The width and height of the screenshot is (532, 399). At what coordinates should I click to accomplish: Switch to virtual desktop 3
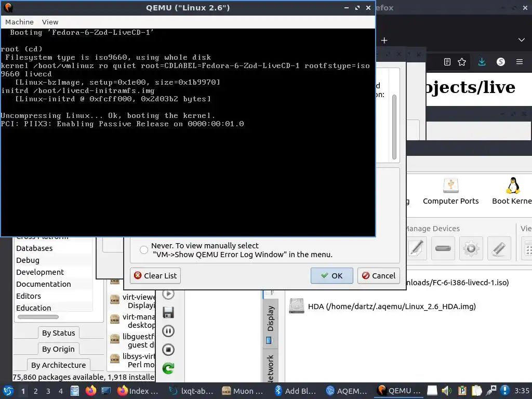pos(48,391)
